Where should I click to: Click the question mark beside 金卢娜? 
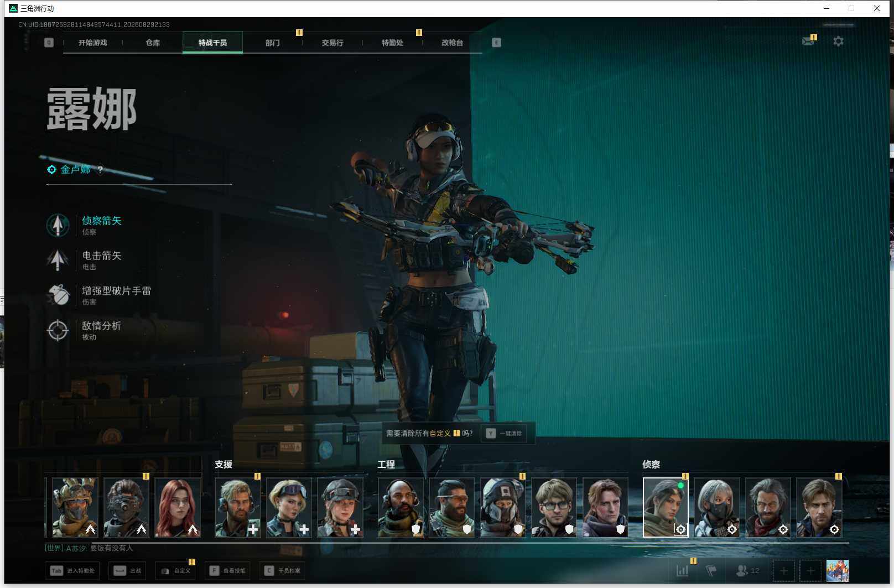(100, 170)
